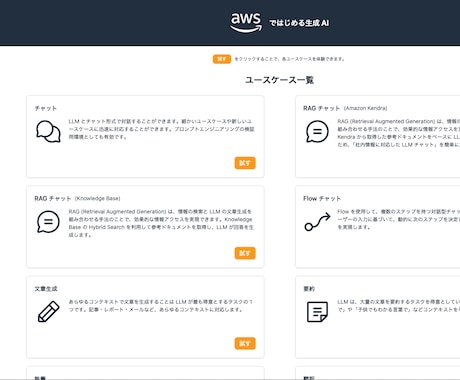
Task: Try the チャット use case with 試す button
Action: pyautogui.click(x=245, y=163)
